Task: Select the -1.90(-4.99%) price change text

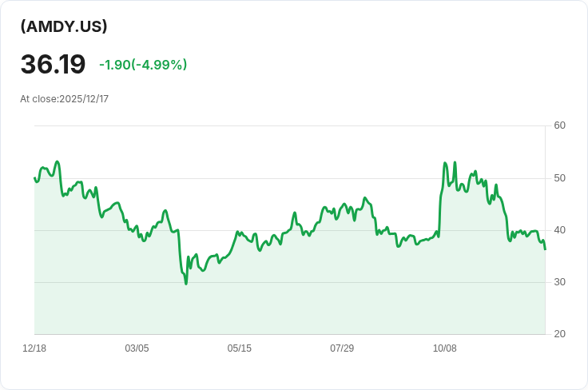Action: [x=143, y=65]
